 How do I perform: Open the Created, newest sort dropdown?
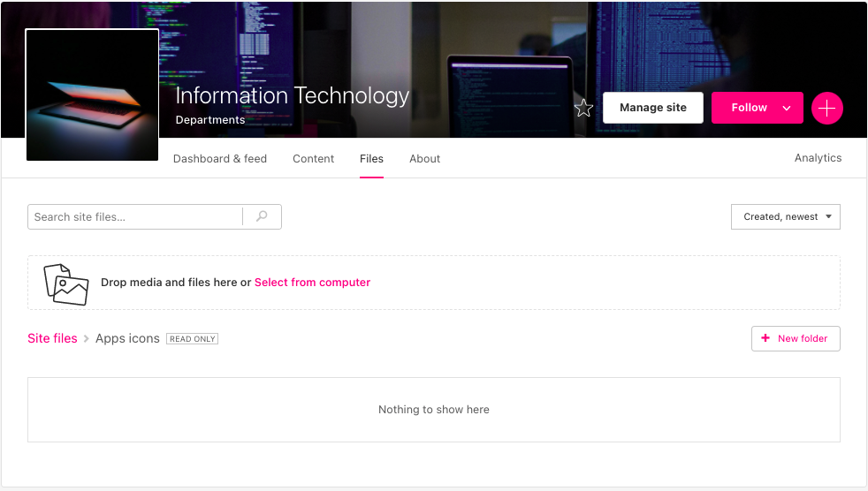[x=785, y=216]
